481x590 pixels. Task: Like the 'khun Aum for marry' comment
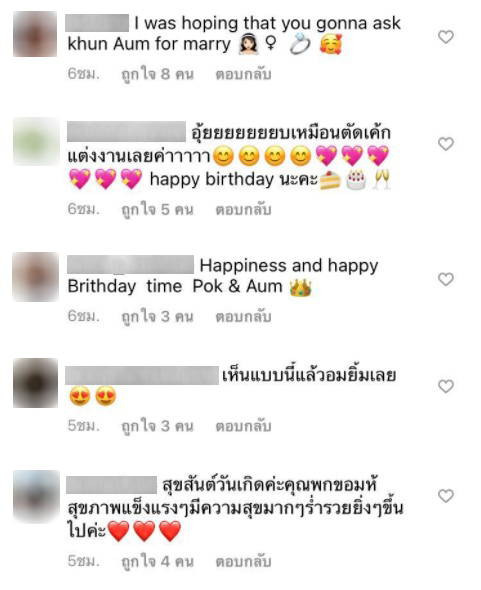pos(446,37)
